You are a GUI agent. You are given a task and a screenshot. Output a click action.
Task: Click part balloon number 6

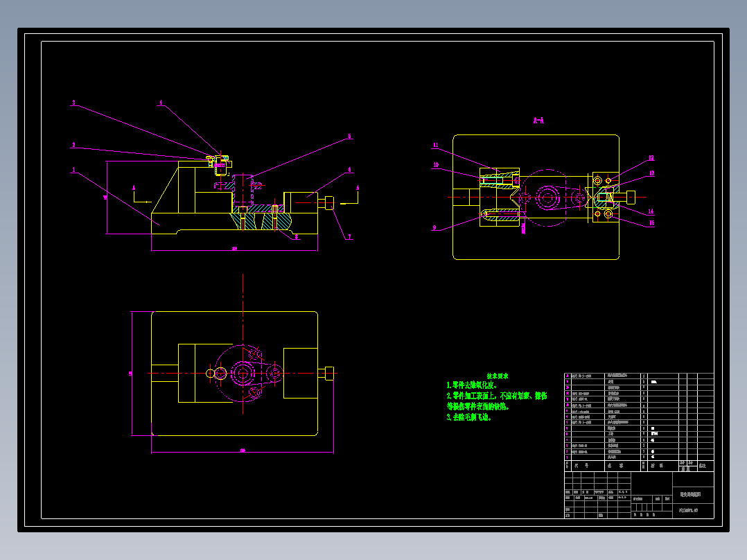click(350, 170)
